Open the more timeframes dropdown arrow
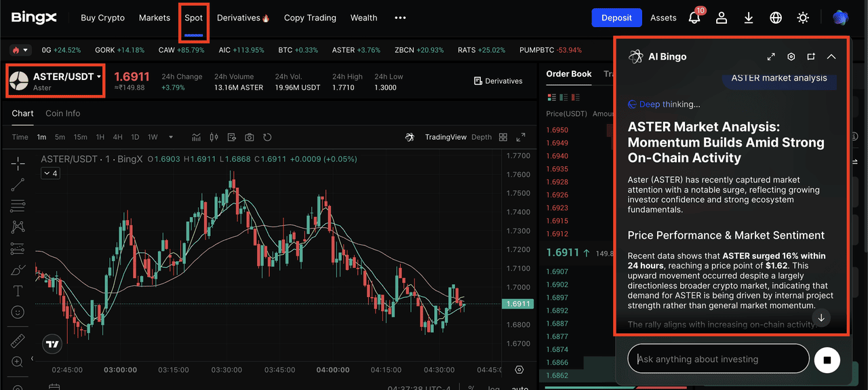The width and height of the screenshot is (868, 390). pyautogui.click(x=171, y=137)
